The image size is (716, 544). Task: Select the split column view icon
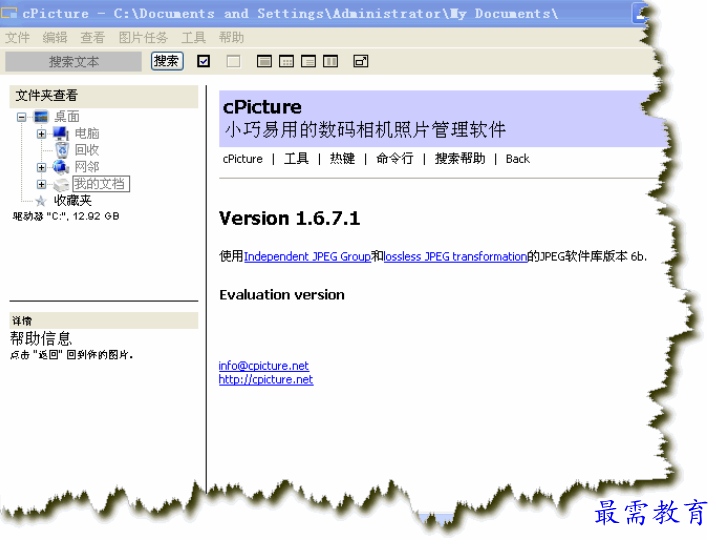pos(330,61)
